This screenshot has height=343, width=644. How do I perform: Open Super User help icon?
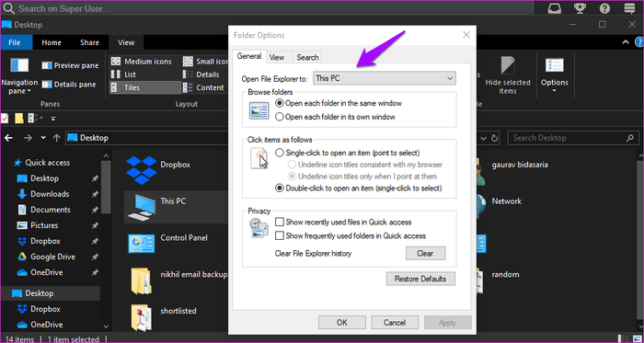(x=604, y=8)
